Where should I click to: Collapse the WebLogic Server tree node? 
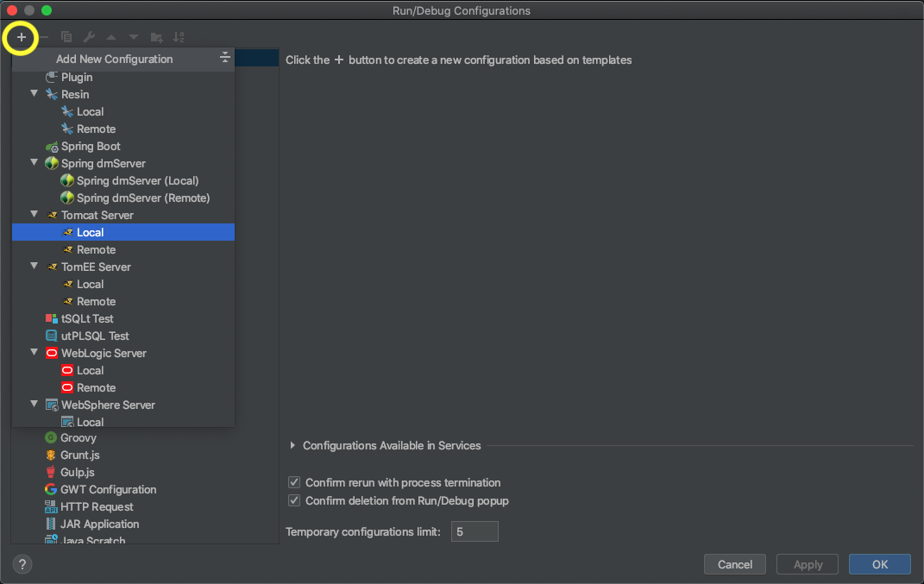[x=35, y=353]
